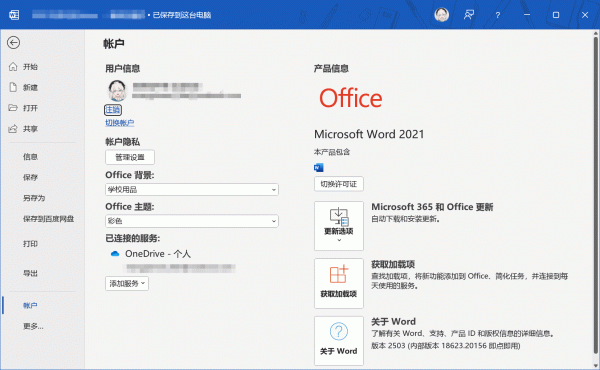600x370 pixels.
Task: Click the Office logo text
Action: point(351,98)
